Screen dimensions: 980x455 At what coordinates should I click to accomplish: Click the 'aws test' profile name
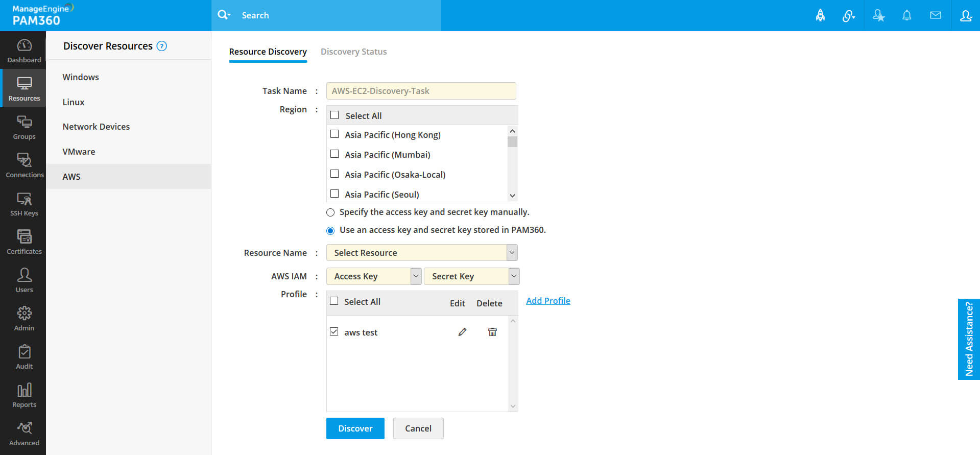[361, 332]
